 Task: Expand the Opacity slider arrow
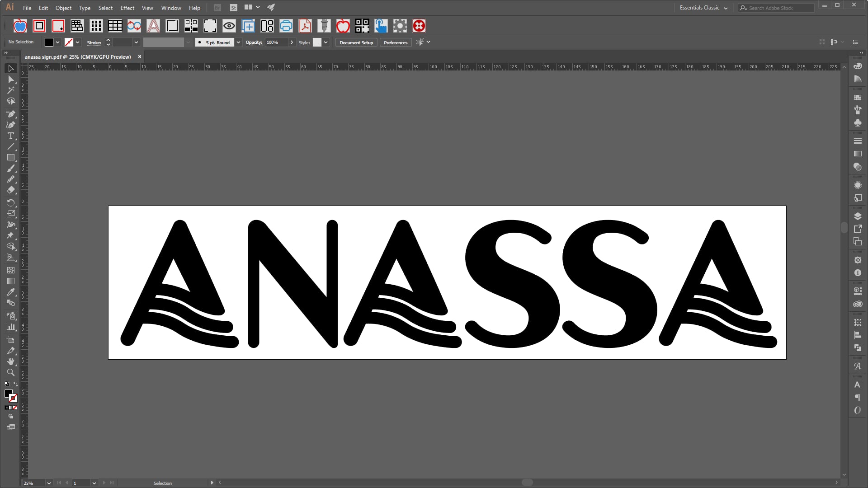292,42
